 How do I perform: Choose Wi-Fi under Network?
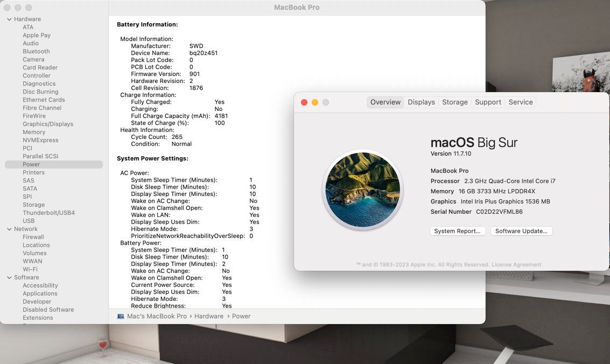pos(30,270)
